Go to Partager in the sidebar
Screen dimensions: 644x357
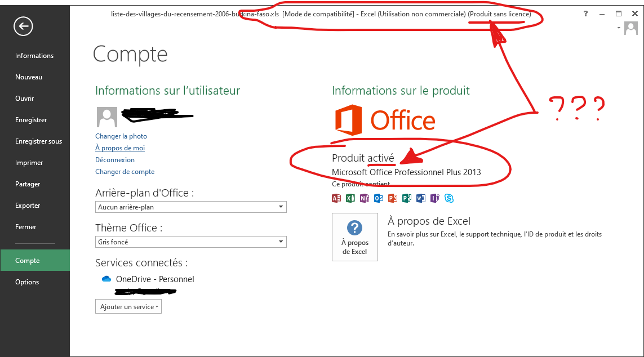click(28, 184)
